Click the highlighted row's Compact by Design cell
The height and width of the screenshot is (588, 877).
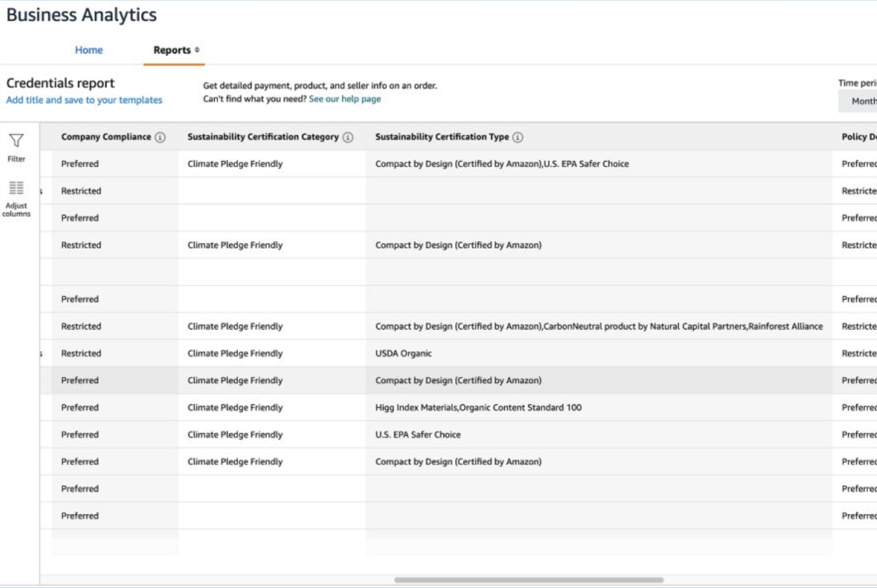point(458,380)
